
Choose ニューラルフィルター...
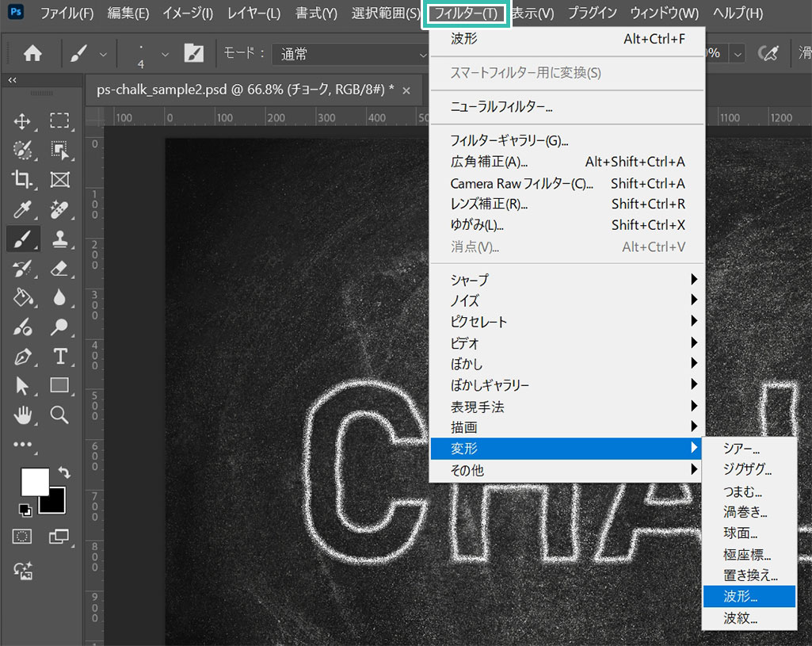point(565,107)
